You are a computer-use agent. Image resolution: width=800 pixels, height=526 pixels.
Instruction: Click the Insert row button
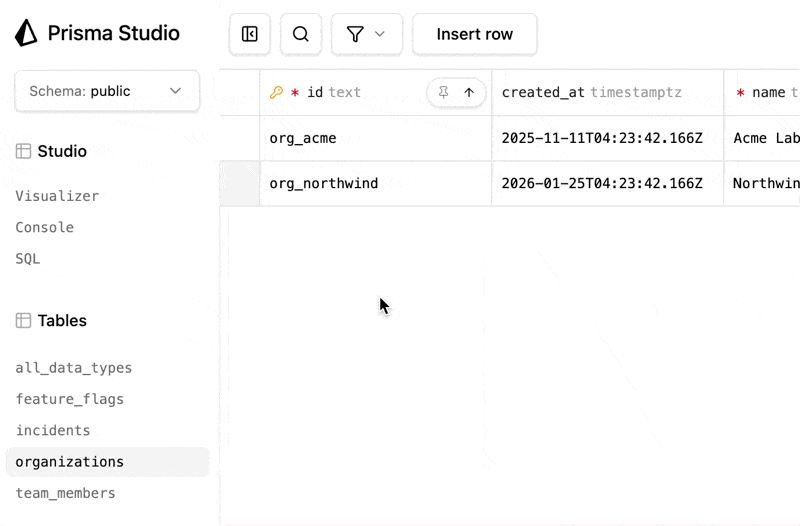(474, 34)
